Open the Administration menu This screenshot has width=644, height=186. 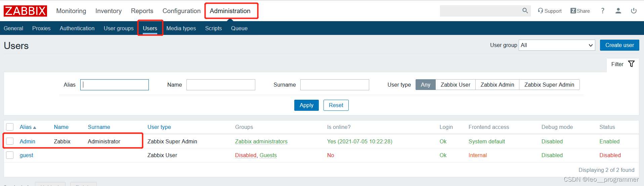click(230, 11)
